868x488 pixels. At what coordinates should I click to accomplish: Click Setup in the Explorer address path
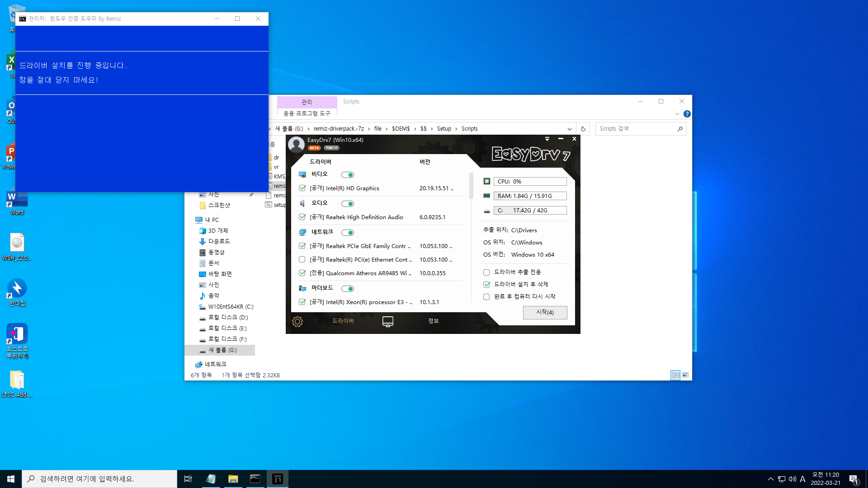(444, 128)
